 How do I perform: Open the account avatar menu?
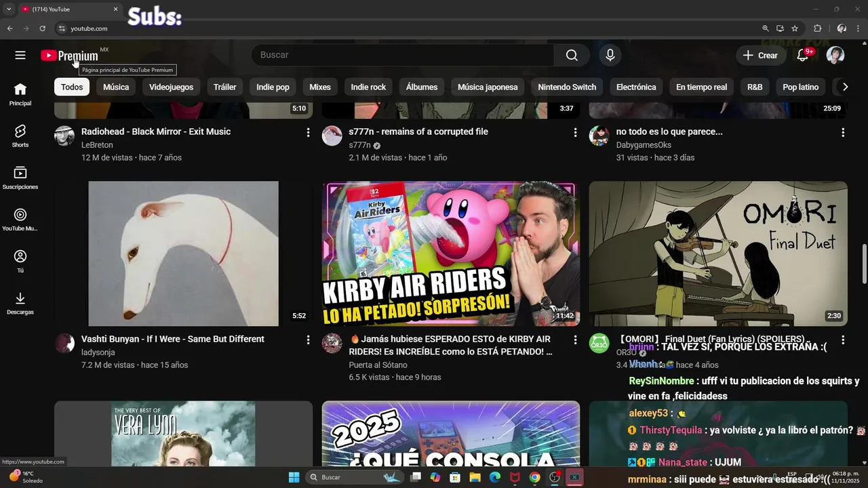[835, 56]
